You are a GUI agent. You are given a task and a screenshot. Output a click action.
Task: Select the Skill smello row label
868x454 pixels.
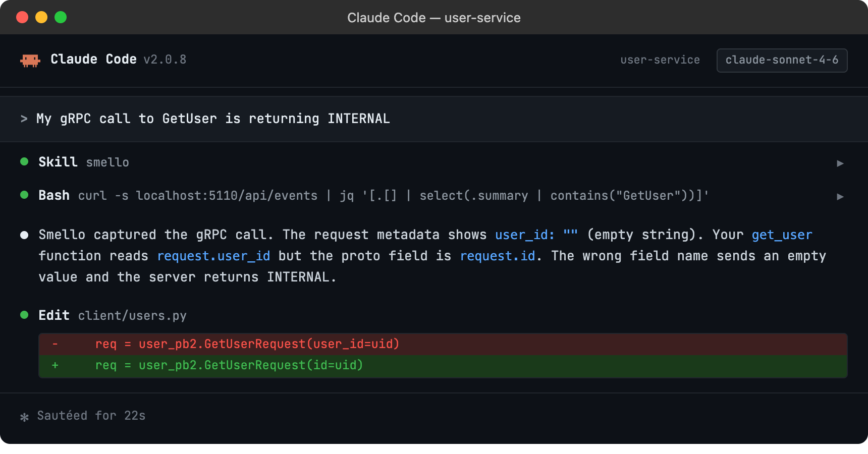pos(84,162)
